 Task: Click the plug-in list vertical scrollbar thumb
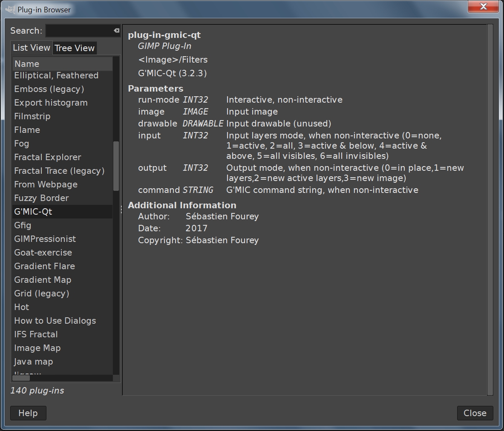[x=116, y=166]
